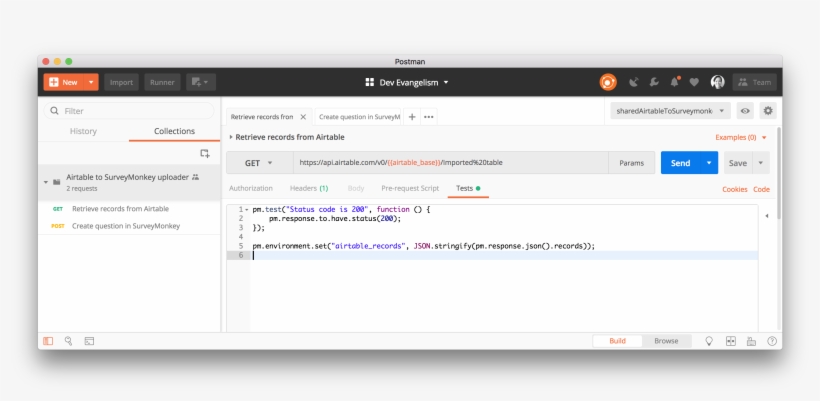Image resolution: width=820 pixels, height=401 pixels.
Task: Switch to Create question in SurveyMonkey tab
Action: click(359, 117)
